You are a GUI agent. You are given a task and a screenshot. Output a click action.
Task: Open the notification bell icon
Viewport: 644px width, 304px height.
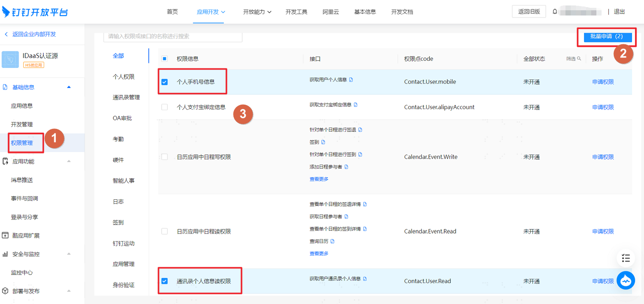pyautogui.click(x=555, y=12)
